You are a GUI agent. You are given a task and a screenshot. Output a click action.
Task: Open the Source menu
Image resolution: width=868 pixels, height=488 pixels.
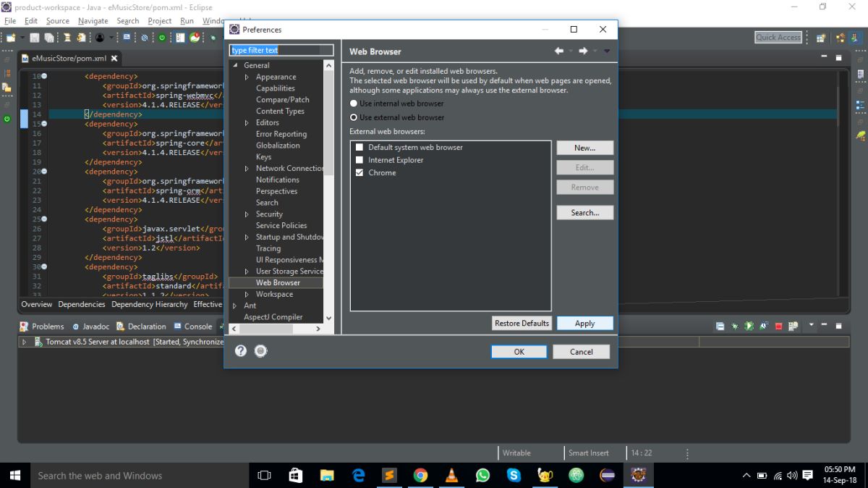(x=58, y=21)
